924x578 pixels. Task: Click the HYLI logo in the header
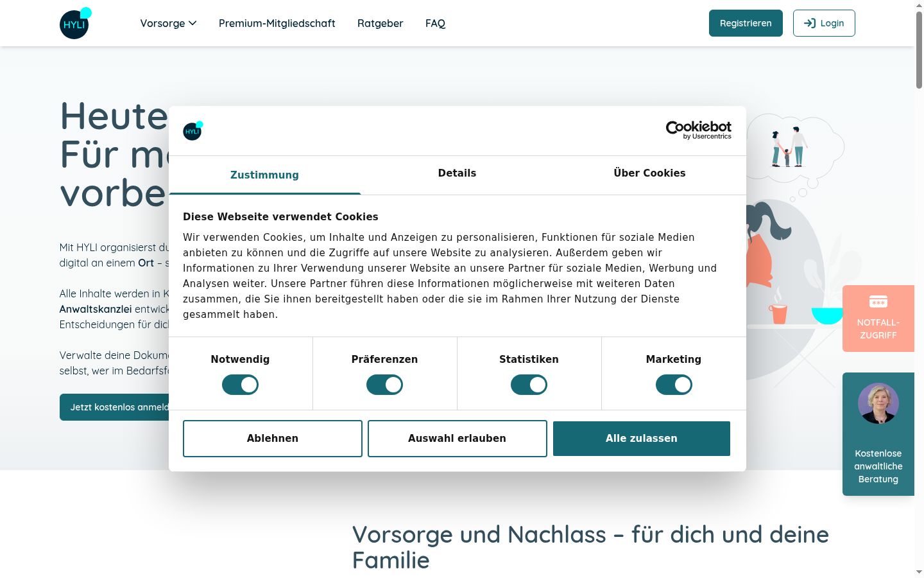(76, 23)
